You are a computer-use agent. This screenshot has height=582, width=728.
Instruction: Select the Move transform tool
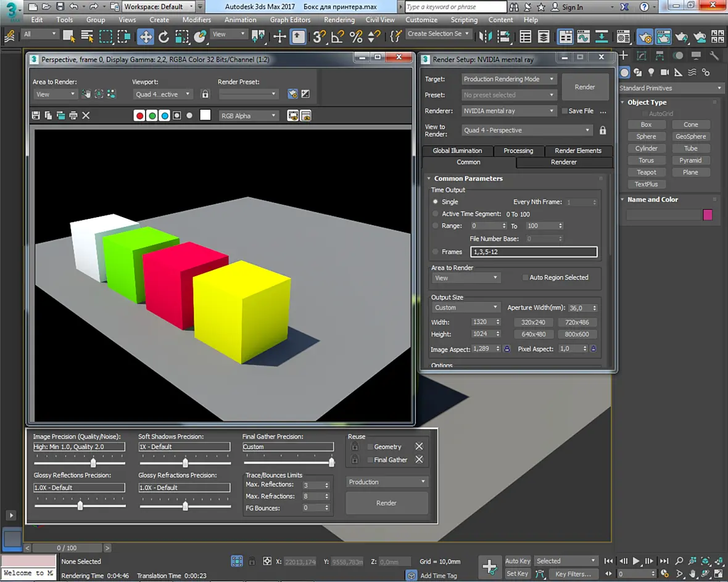tap(146, 36)
